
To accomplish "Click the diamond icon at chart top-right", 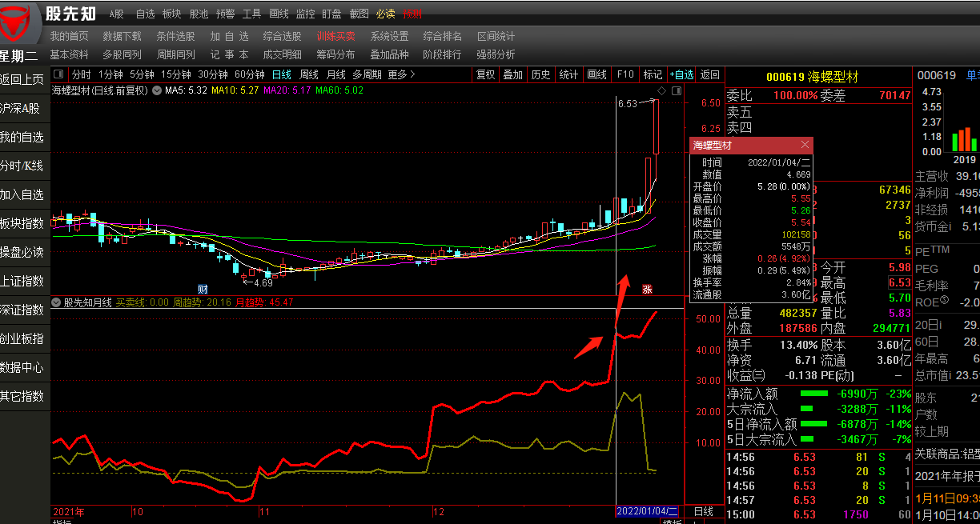I will coord(661,90).
